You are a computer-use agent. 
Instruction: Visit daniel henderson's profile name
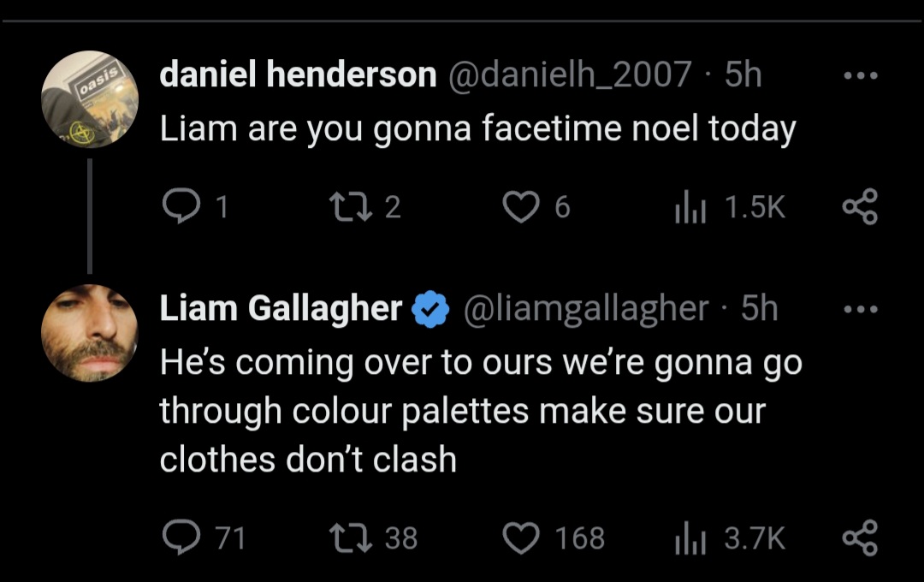tap(299, 74)
